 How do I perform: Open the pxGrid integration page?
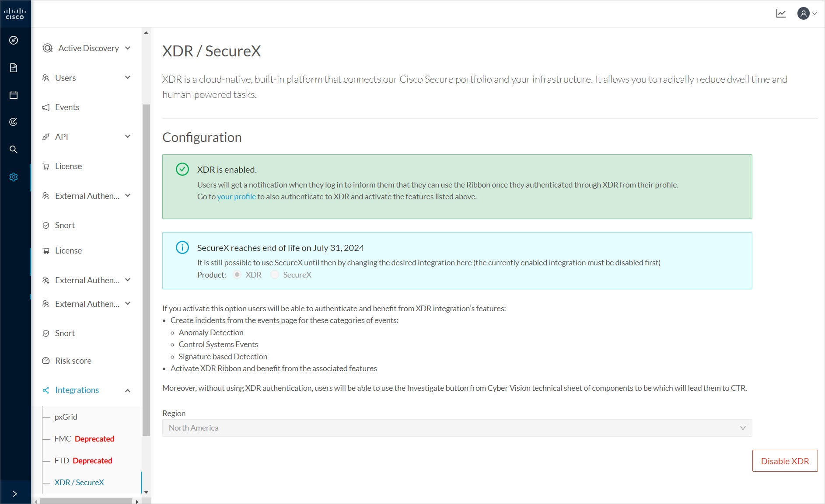coord(66,417)
